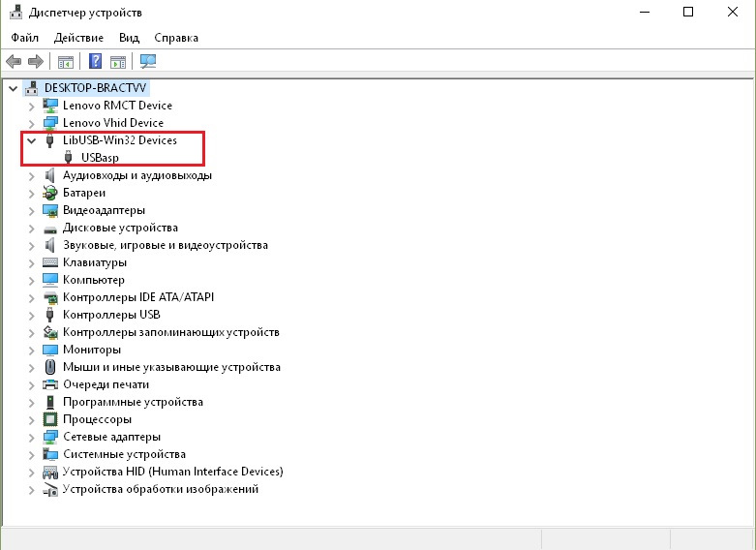
Task: Expand the Видеоадаптеры category
Action: [x=32, y=210]
